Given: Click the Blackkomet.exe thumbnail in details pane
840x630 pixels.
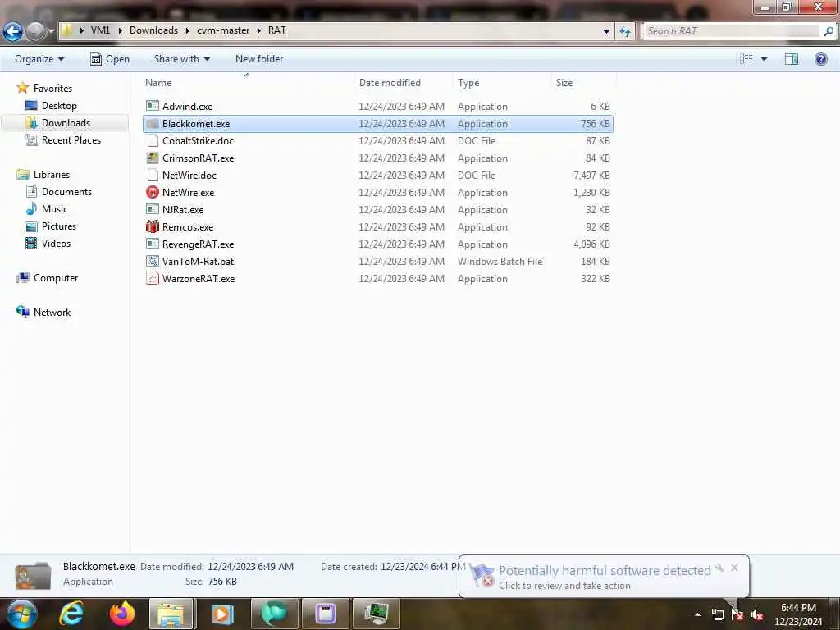Looking at the screenshot, I should [x=33, y=576].
